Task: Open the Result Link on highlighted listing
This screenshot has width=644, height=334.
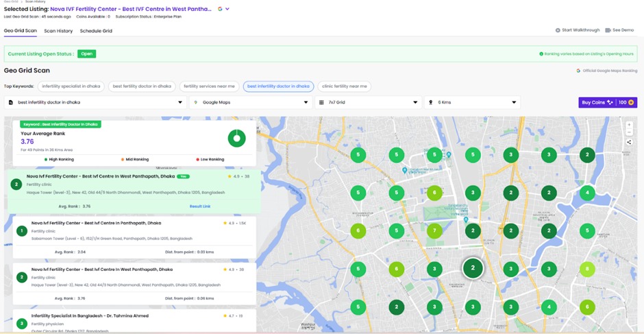Action: (x=200, y=206)
